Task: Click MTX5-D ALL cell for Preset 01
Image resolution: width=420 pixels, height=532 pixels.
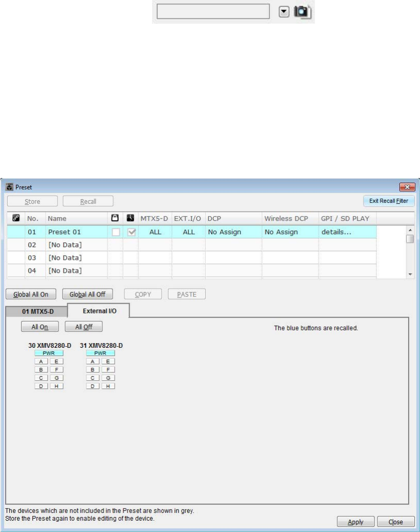Action: pyautogui.click(x=155, y=232)
